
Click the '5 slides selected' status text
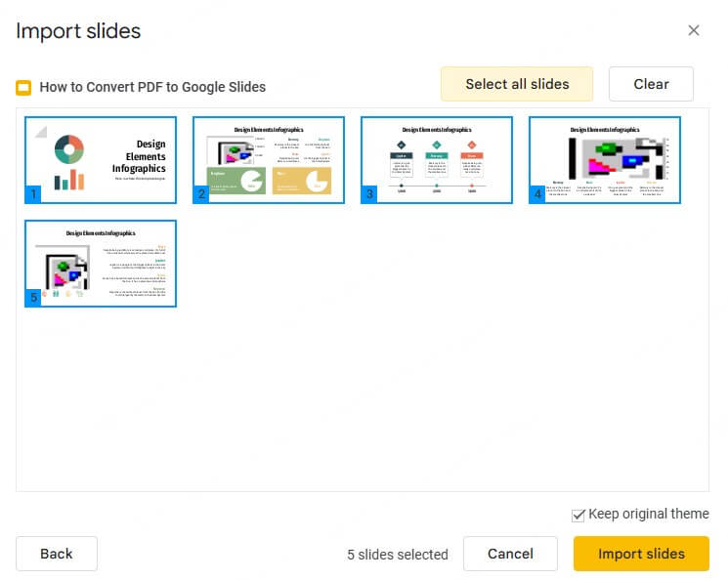[x=398, y=555]
